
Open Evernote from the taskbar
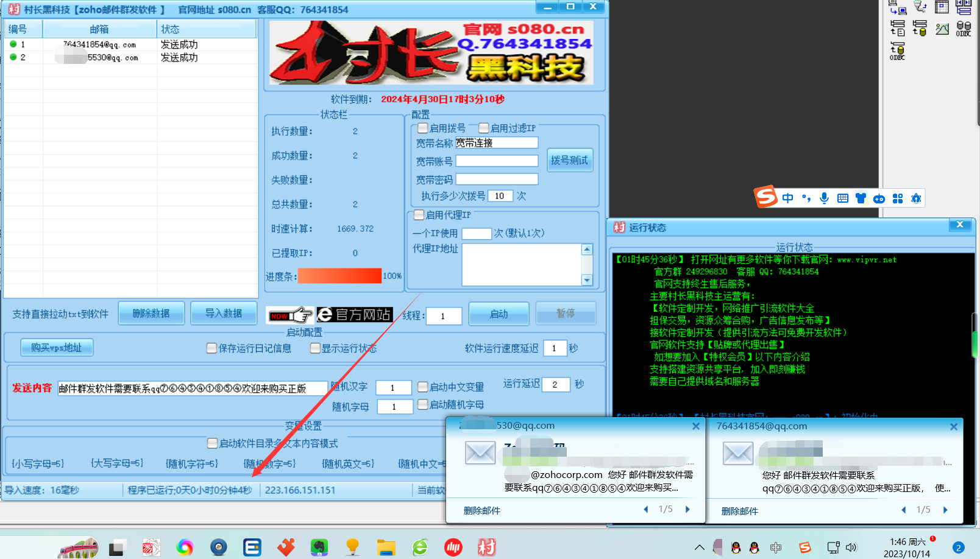click(319, 547)
